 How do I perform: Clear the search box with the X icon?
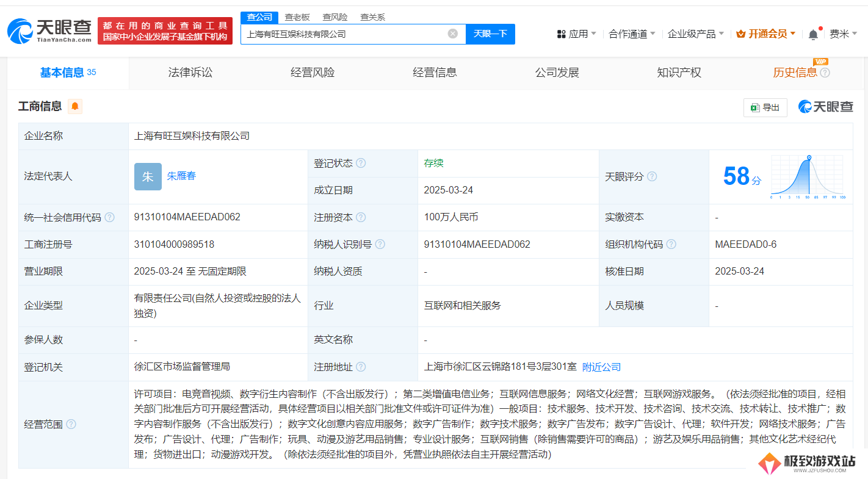452,34
